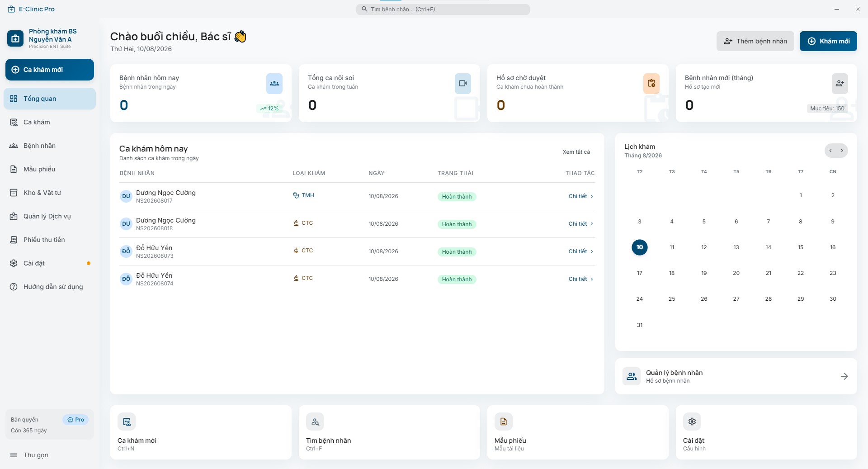Click the CTC icon in row NS202608018
868x469 pixels.
coord(296,223)
